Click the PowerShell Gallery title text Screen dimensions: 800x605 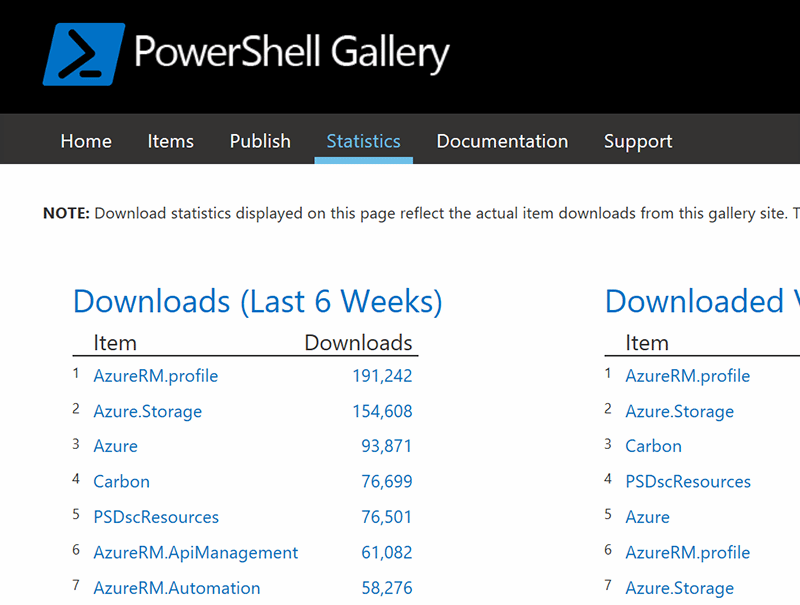(292, 52)
